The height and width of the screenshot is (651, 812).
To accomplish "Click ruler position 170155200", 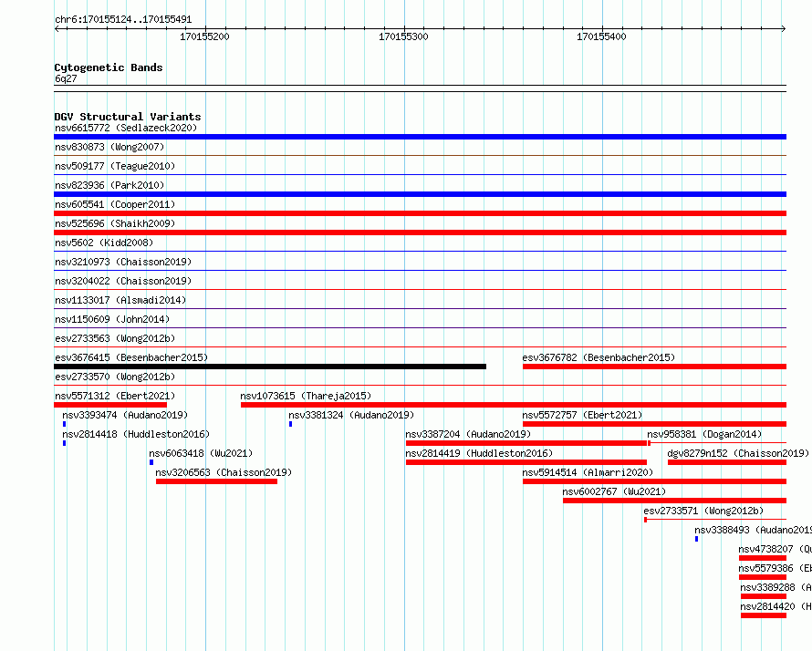I will tap(204, 36).
